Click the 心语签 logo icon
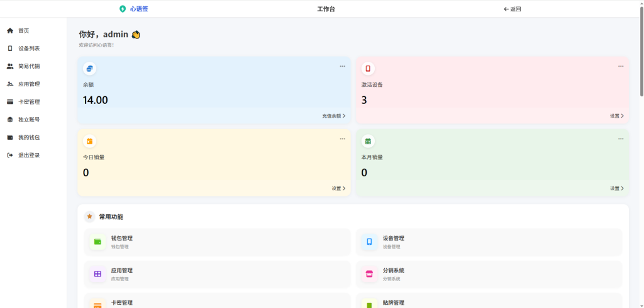This screenshot has width=644, height=308. click(x=123, y=9)
